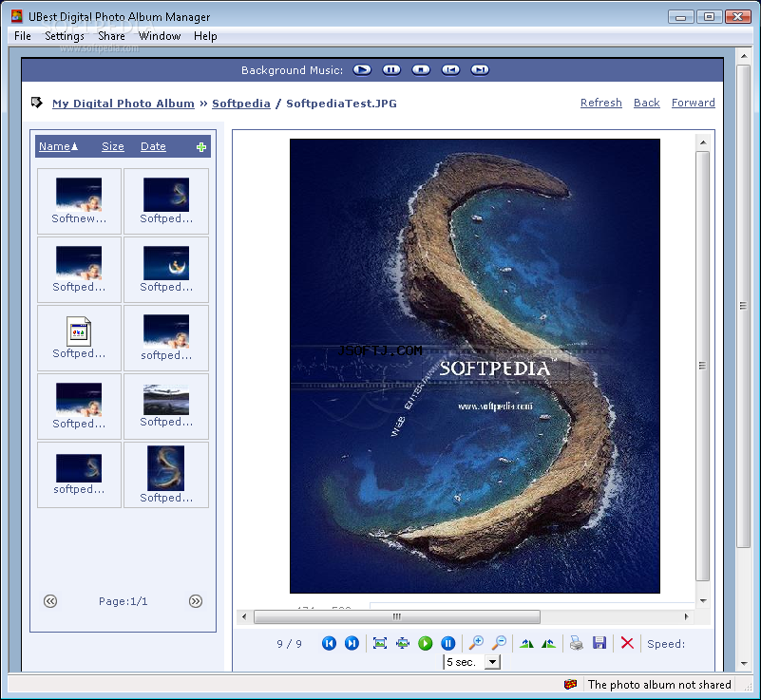
Task: Print the current photo
Action: pos(577,643)
